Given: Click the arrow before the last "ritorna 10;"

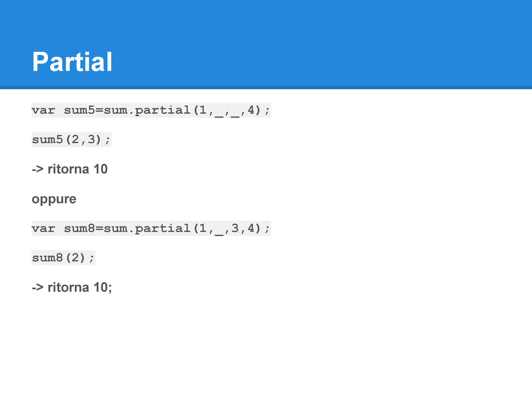Looking at the screenshot, I should 37,287.
